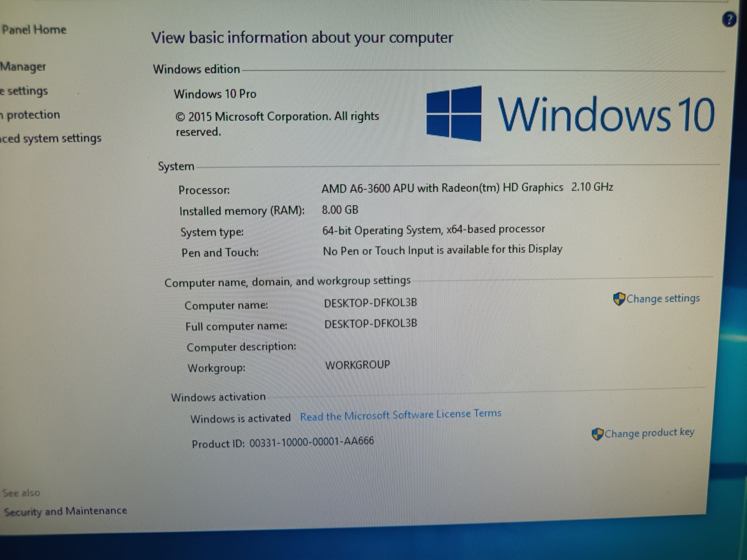Click the Windows is activated text
This screenshot has width=747, height=560.
pyautogui.click(x=241, y=419)
